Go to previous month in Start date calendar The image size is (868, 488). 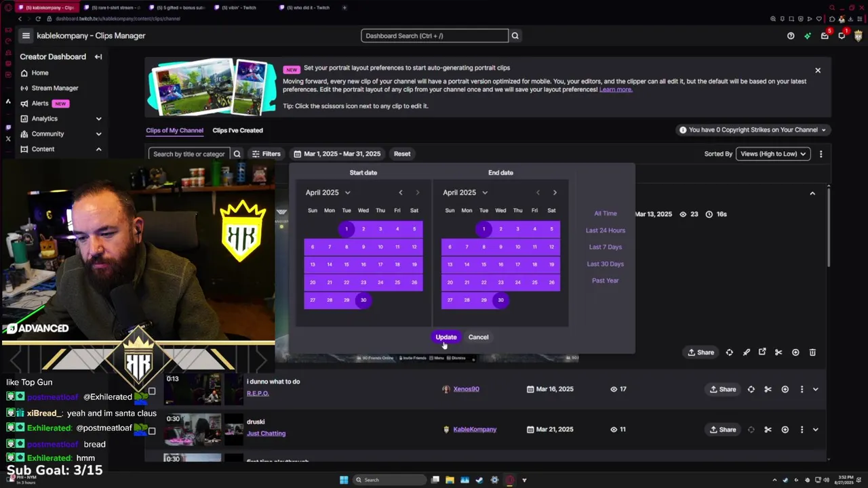(x=401, y=192)
